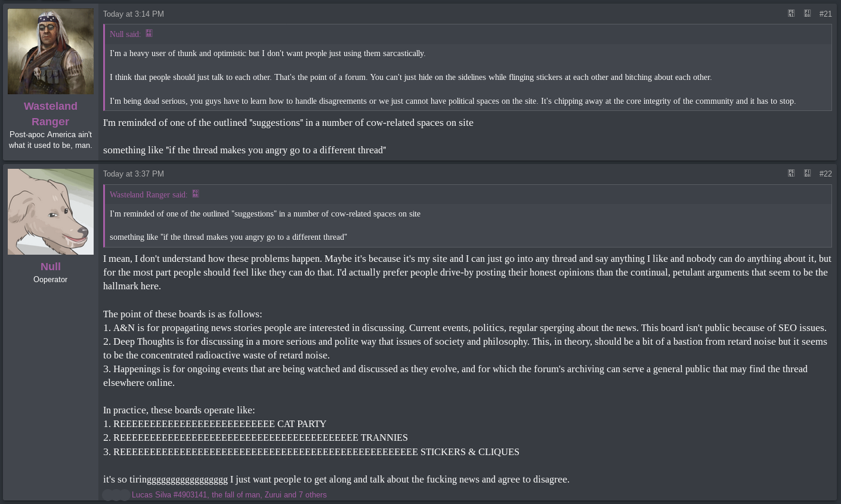Open the Null username profile link

pyautogui.click(x=51, y=267)
